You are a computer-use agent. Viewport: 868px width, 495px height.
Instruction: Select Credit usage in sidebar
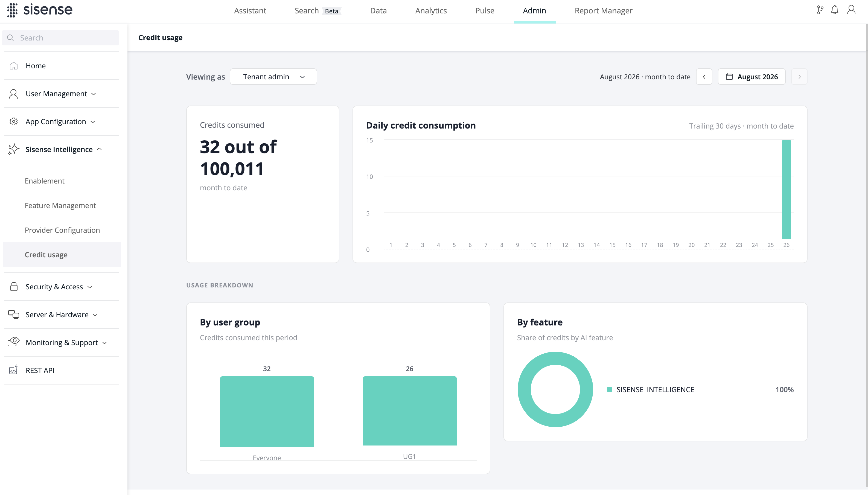[62, 255]
